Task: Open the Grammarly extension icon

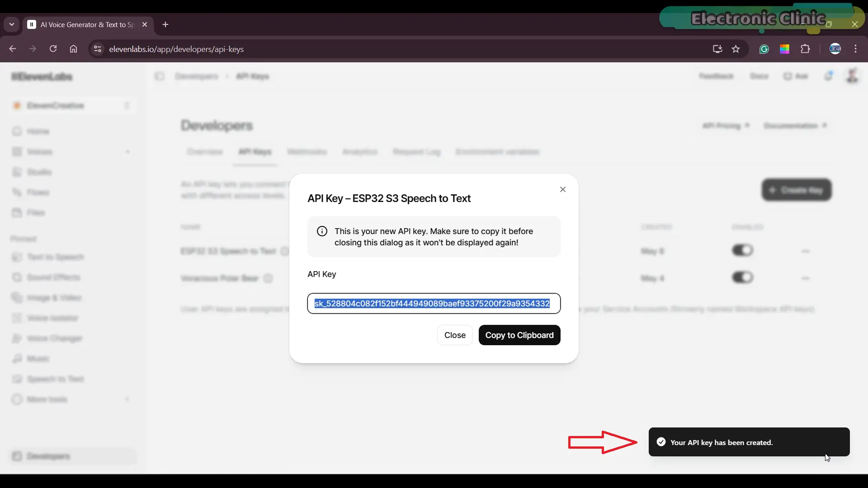Action: [x=764, y=49]
